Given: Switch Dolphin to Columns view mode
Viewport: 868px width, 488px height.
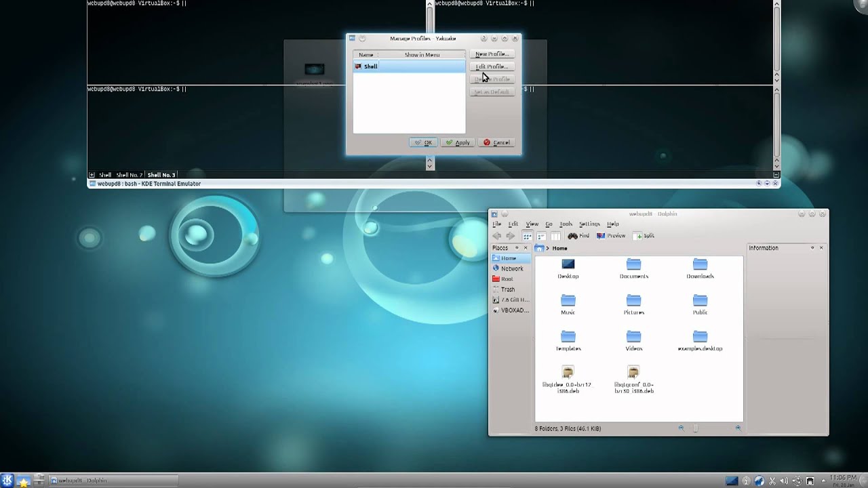Looking at the screenshot, I should pyautogui.click(x=555, y=236).
